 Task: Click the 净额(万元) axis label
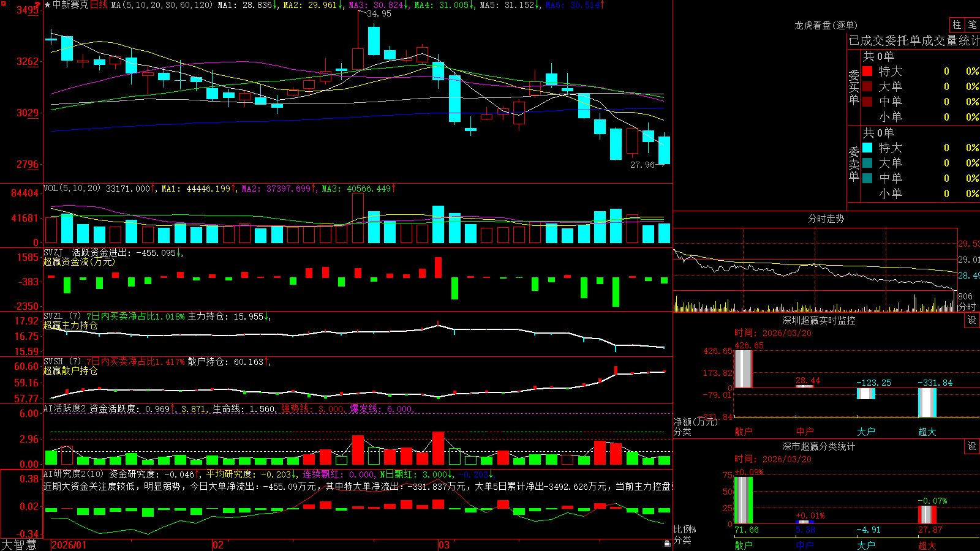tap(695, 422)
